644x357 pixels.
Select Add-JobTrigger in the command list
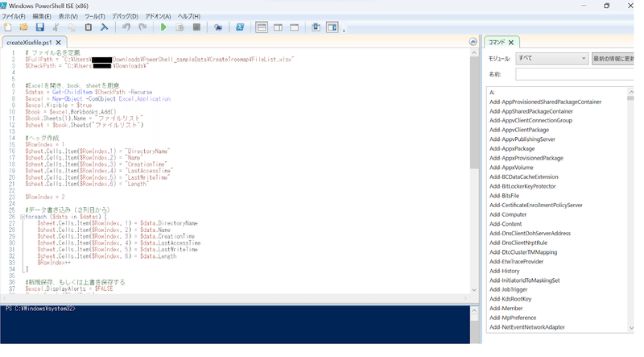[508, 289]
